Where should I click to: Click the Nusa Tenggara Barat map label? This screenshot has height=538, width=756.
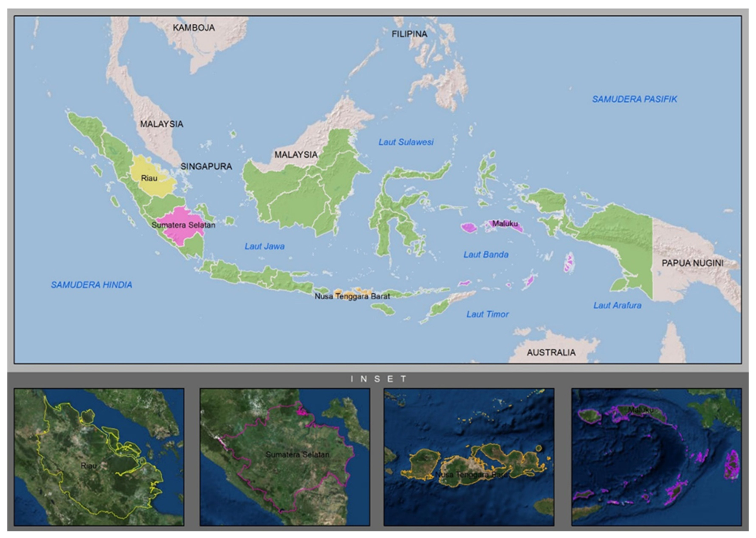352,296
